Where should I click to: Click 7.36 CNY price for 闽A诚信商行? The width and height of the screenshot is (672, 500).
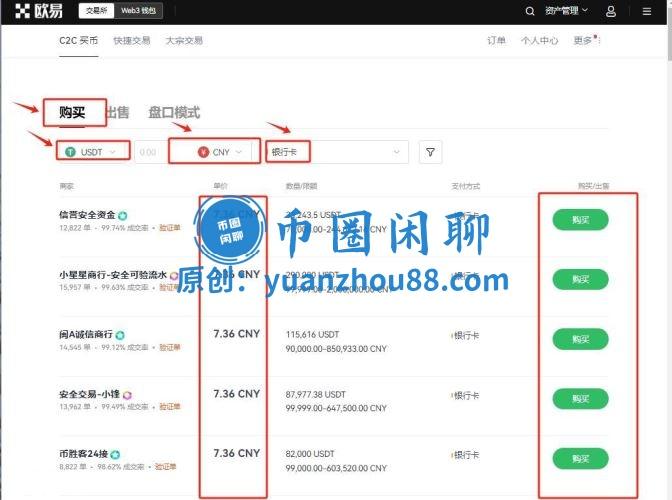[237, 334]
